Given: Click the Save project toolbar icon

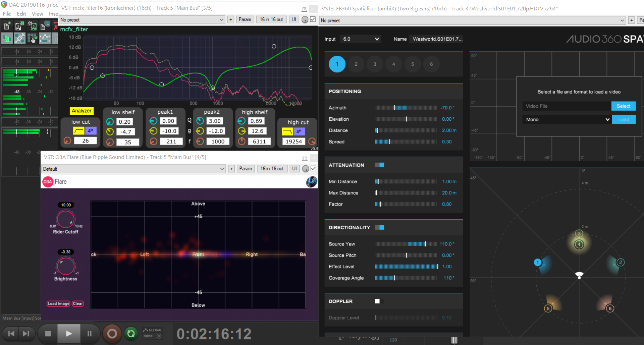Looking at the screenshot, I should (32, 26).
